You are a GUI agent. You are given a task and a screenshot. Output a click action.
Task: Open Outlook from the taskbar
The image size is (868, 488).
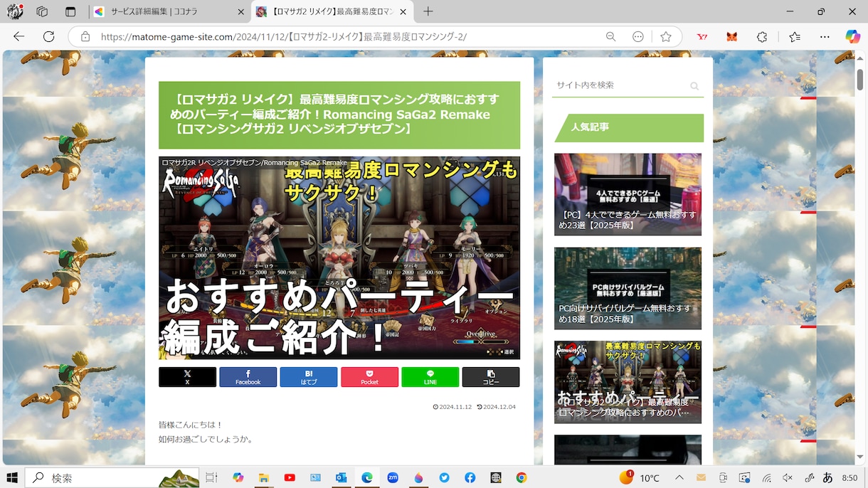coord(341,477)
